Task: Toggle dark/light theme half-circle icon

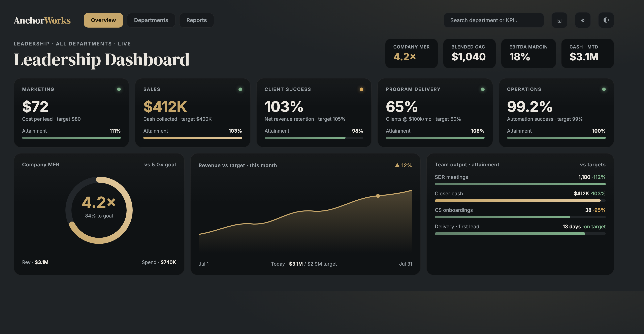Action: (606, 20)
